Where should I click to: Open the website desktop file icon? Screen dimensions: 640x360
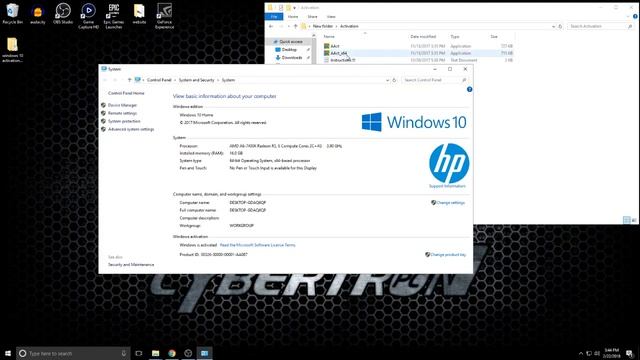tap(139, 13)
